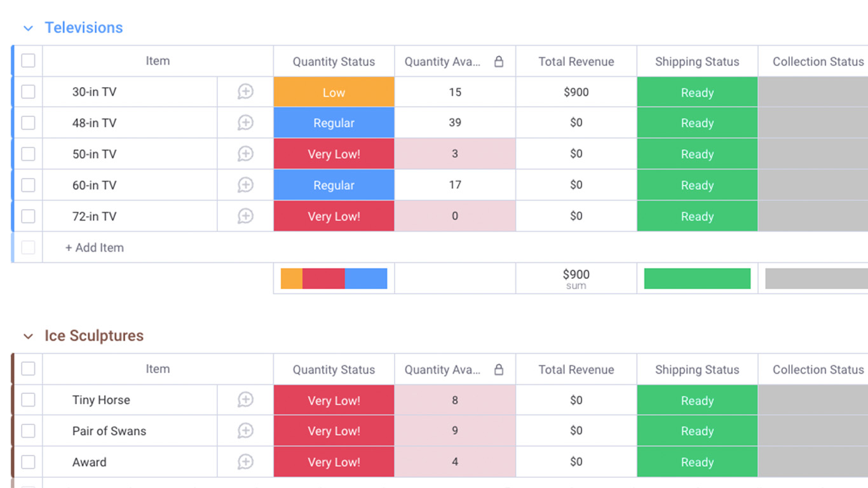Screen dimensions: 868x488
Task: Click the $900 sum total cell
Action: (576, 278)
